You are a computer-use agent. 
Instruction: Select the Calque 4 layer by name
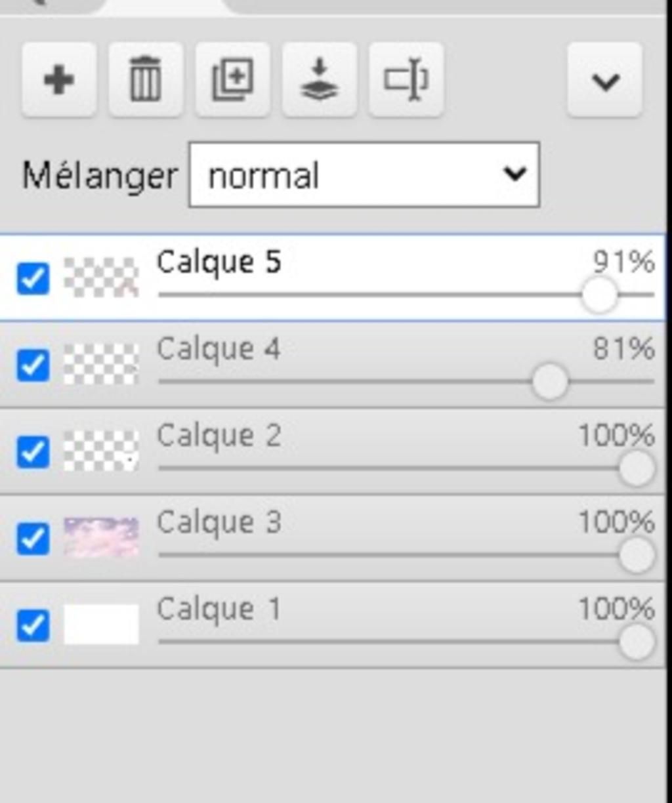(x=219, y=348)
